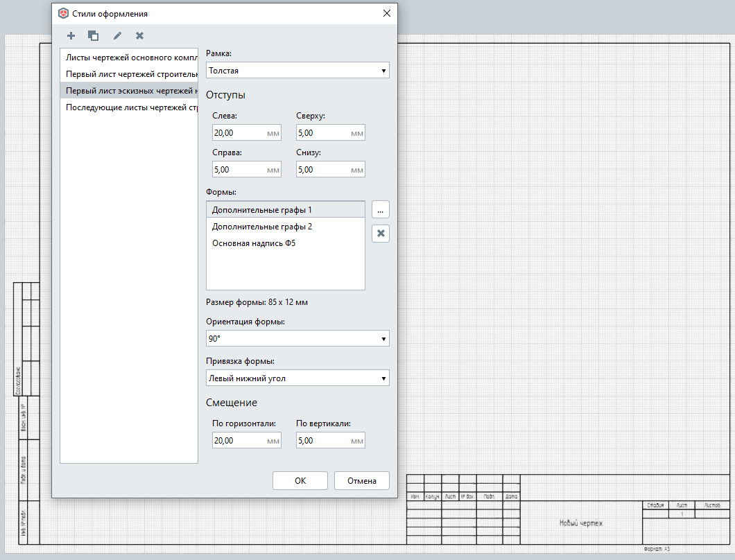This screenshot has height=560, width=735.
Task: Duplicate the selected style with copy icon
Action: click(x=94, y=35)
